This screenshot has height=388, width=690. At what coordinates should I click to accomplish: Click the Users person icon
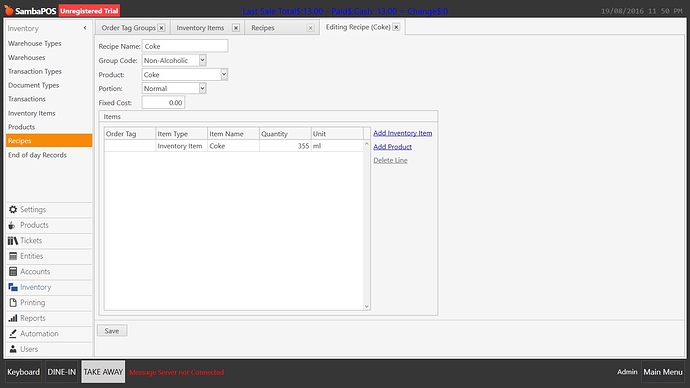(x=13, y=349)
